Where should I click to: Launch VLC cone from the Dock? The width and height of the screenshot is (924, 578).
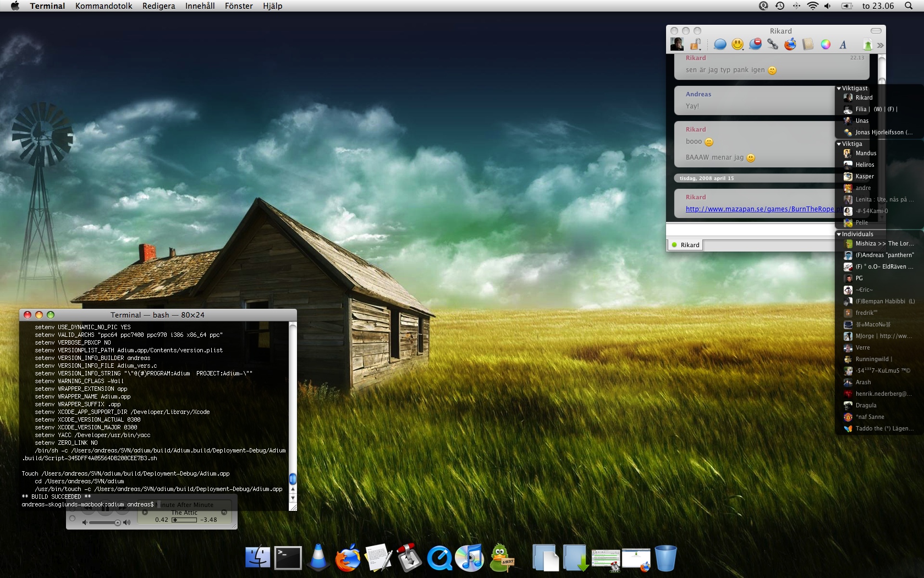coord(318,558)
